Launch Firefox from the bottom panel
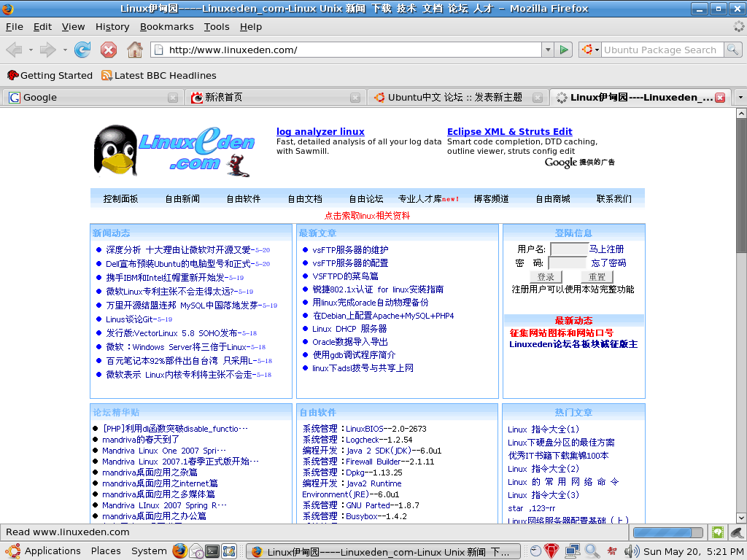This screenshot has width=747, height=560. point(180,551)
